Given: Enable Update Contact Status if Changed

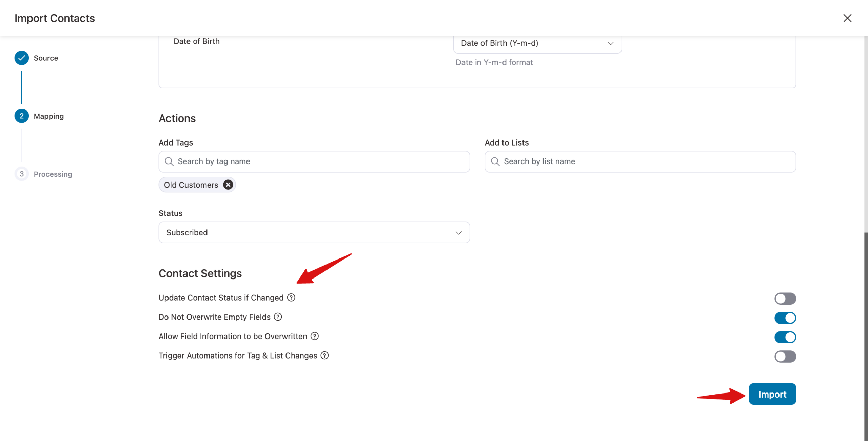Looking at the screenshot, I should pos(785,299).
